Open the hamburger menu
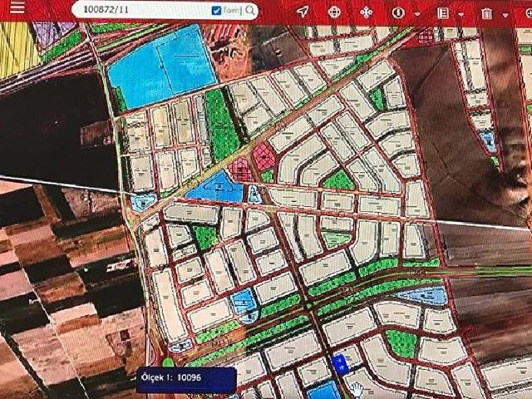The image size is (532, 399). click(17, 11)
